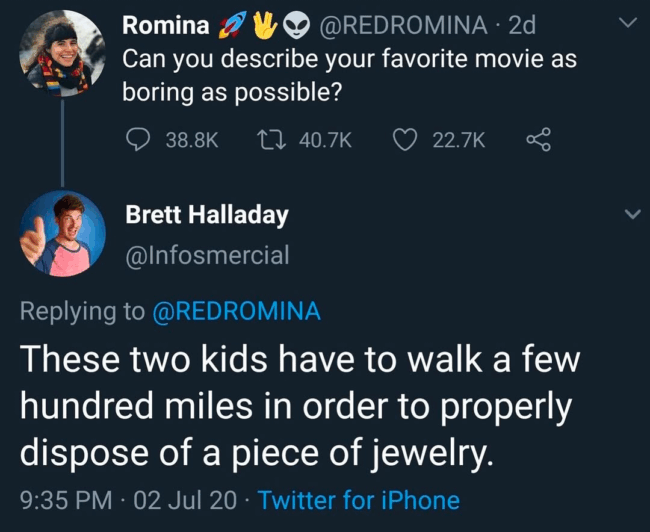This screenshot has height=532, width=650.
Task: Click the @Infosmercial handle
Action: pyautogui.click(x=207, y=256)
